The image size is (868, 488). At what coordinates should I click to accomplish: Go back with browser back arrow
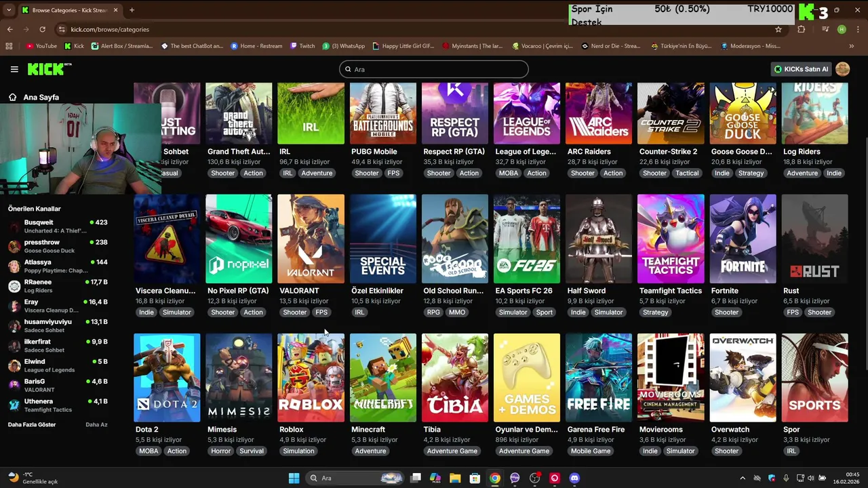coord(9,29)
